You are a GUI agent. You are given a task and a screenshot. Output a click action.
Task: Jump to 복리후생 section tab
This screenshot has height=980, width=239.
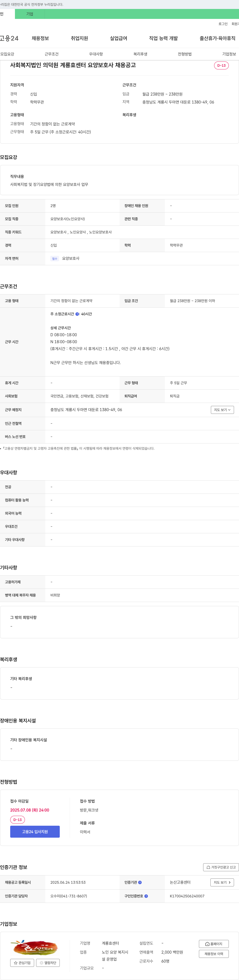[x=140, y=54]
